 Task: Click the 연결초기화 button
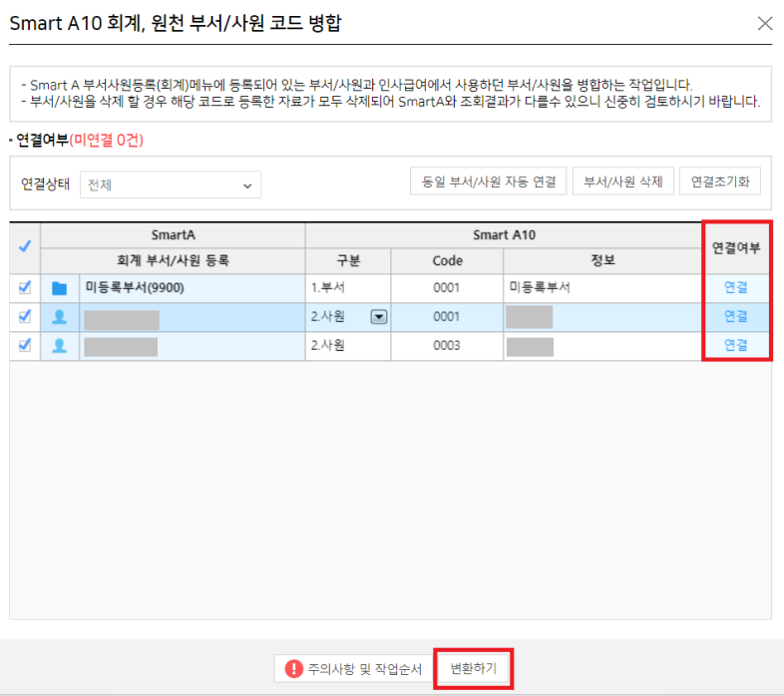(x=720, y=181)
